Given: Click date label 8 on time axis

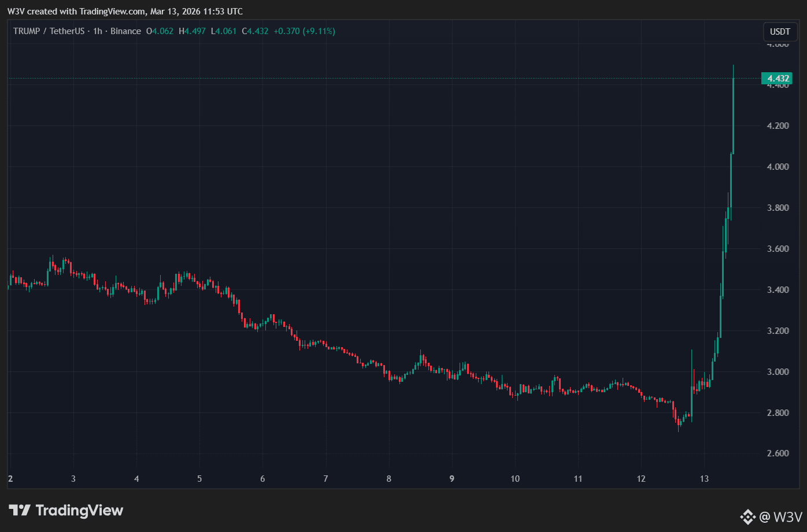Looking at the screenshot, I should pos(389,479).
